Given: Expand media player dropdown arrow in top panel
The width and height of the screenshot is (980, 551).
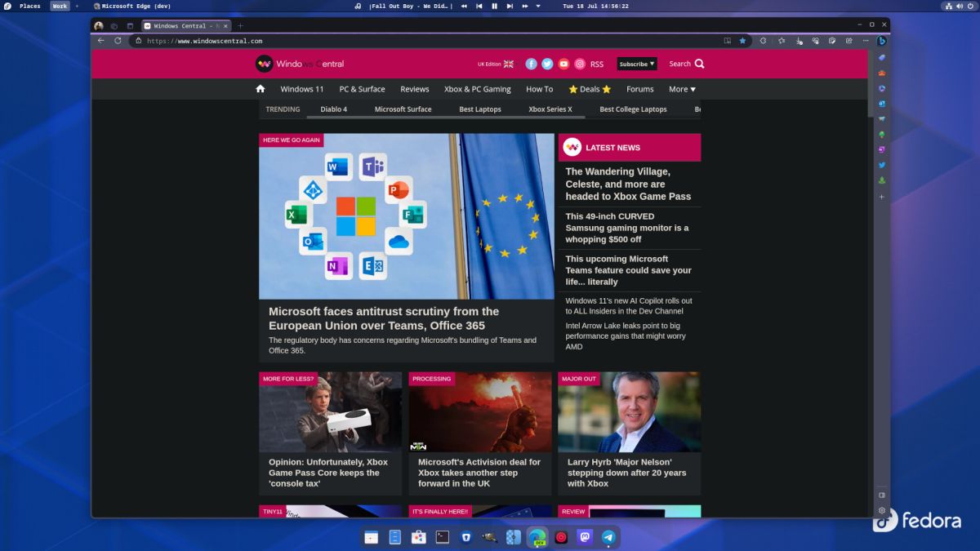Looking at the screenshot, I should (x=538, y=6).
